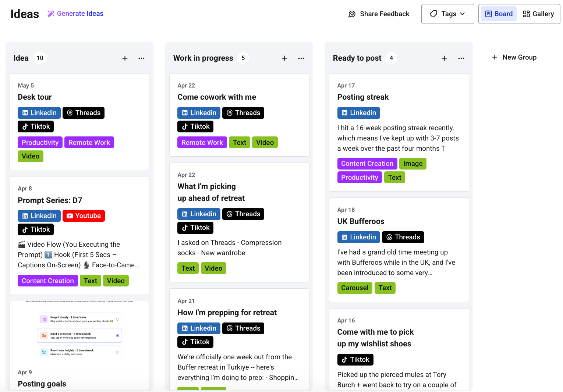Viewport: 563px width, 392px height.
Task: Click Video tag on Desk tour card
Action: tap(31, 156)
